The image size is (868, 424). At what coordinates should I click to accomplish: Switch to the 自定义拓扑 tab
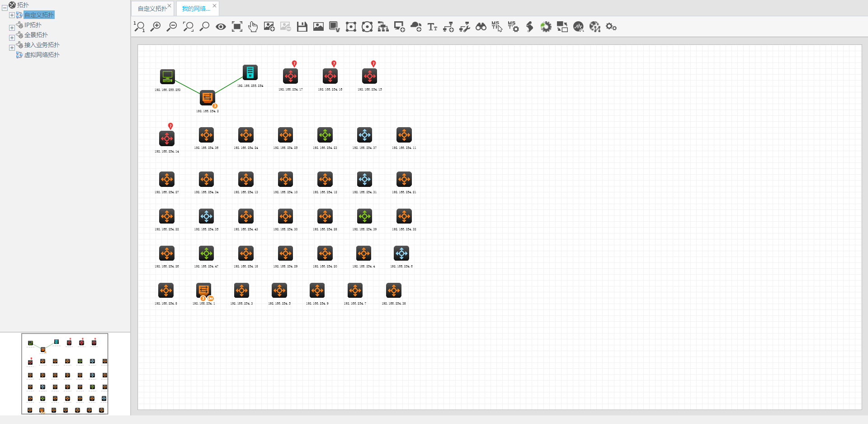point(151,9)
